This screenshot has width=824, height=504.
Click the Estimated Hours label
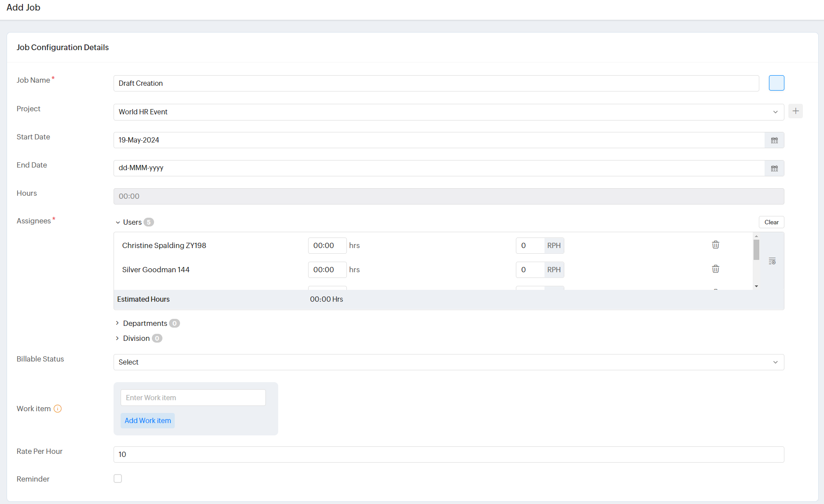143,299
